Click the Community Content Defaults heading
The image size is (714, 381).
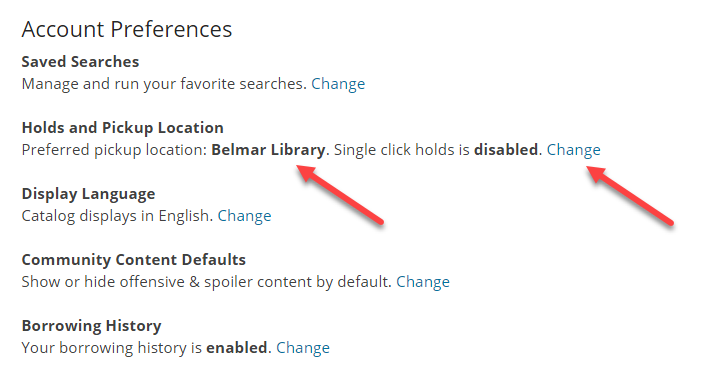click(x=133, y=259)
